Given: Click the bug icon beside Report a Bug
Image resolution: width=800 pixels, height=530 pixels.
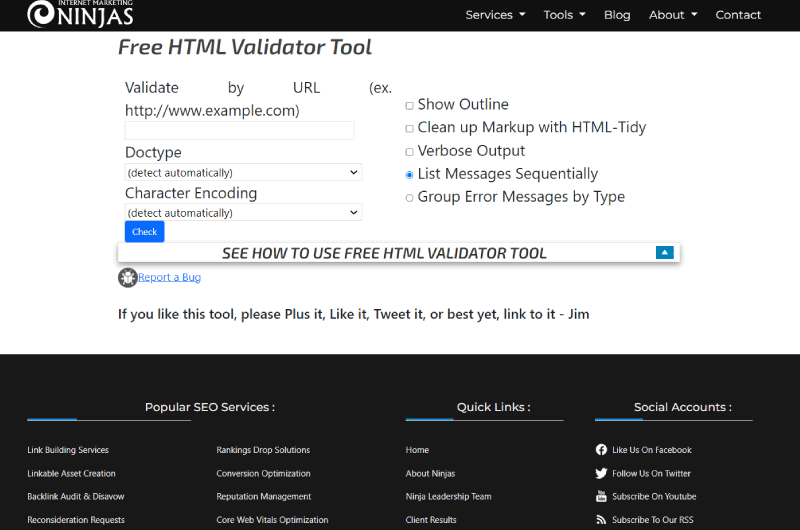Looking at the screenshot, I should tap(128, 277).
